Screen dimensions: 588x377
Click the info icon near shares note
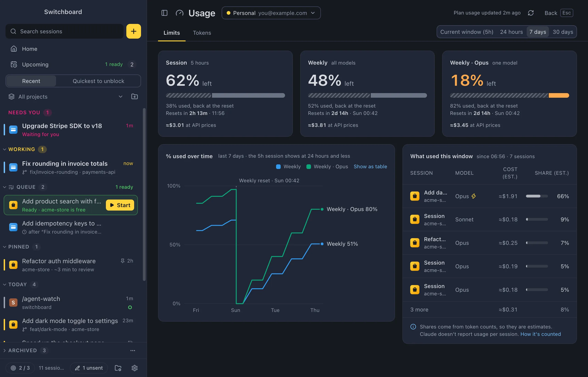[x=413, y=327]
